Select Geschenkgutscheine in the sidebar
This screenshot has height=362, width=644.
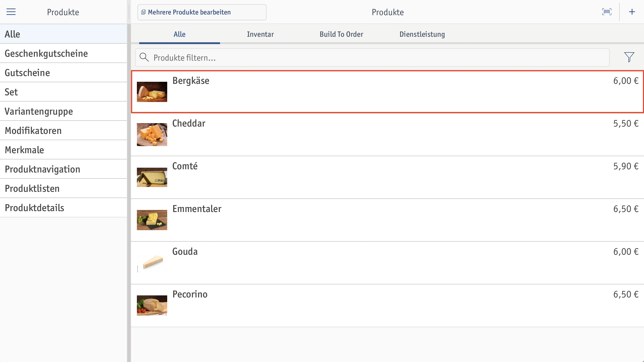pyautogui.click(x=63, y=53)
